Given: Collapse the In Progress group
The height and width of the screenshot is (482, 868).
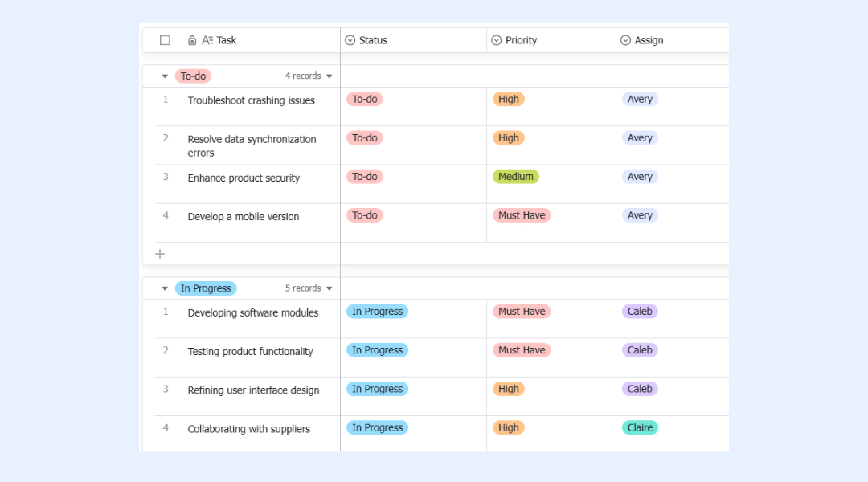Looking at the screenshot, I should [x=165, y=288].
